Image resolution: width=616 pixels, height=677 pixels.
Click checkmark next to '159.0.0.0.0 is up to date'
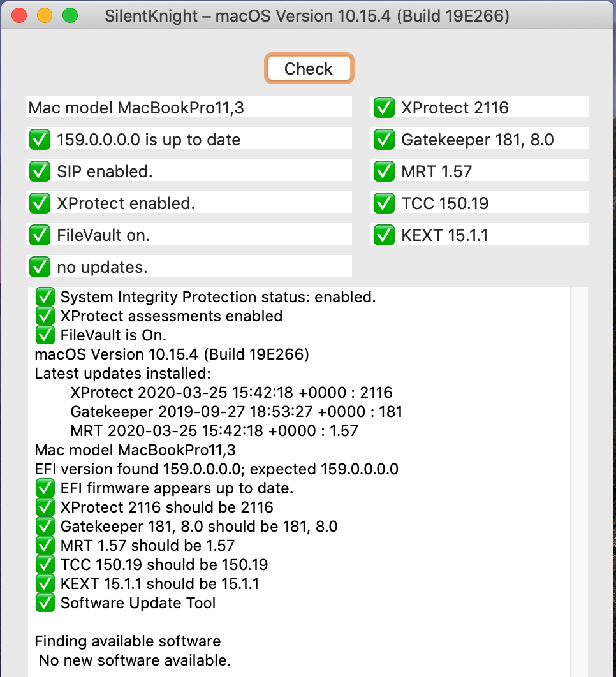[x=40, y=140]
